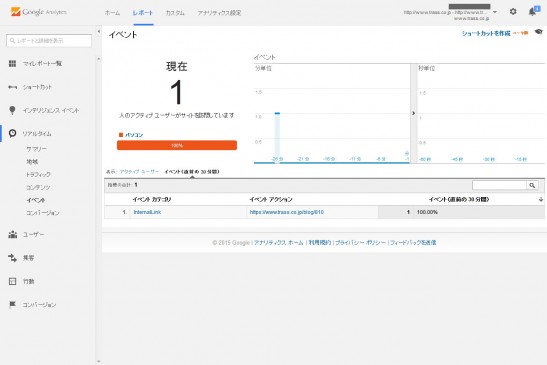
Task: Sort by イベント(直前の30分間) column header
Action: tap(459, 199)
